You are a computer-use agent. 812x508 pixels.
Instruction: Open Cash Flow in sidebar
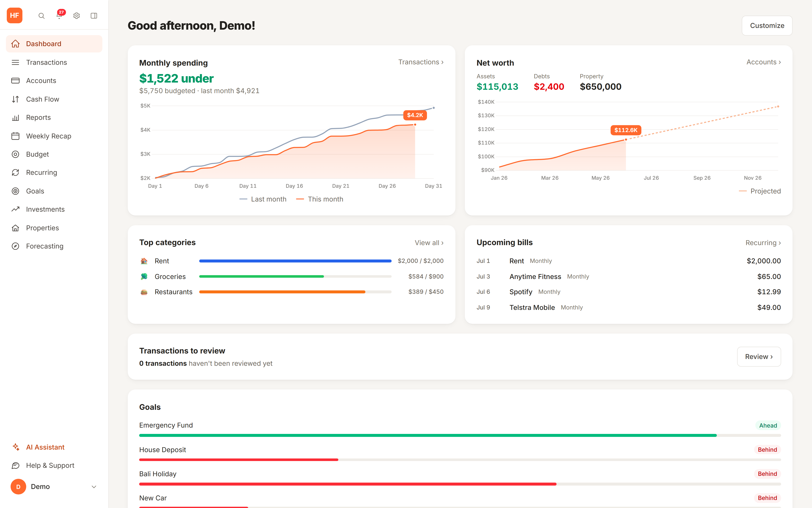tap(54, 99)
